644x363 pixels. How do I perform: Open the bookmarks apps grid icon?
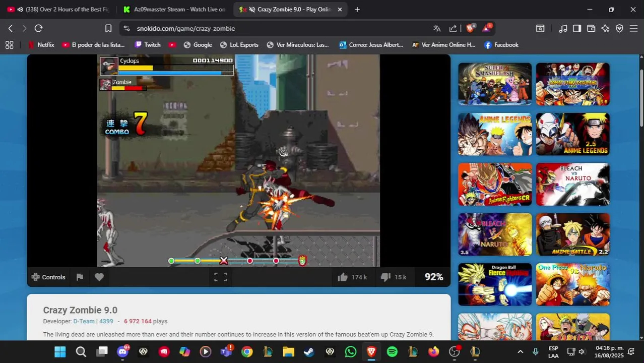(x=9, y=45)
